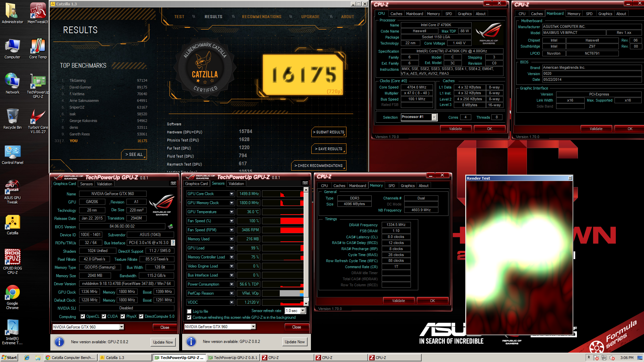Open Internet Explorer from the taskbar quick launch
644x362 pixels.
coord(27,358)
